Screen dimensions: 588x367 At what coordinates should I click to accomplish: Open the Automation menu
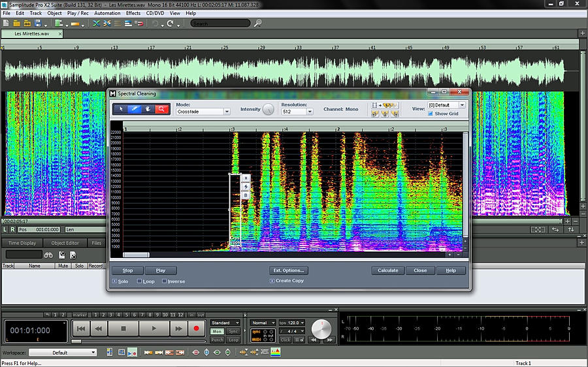coord(107,13)
